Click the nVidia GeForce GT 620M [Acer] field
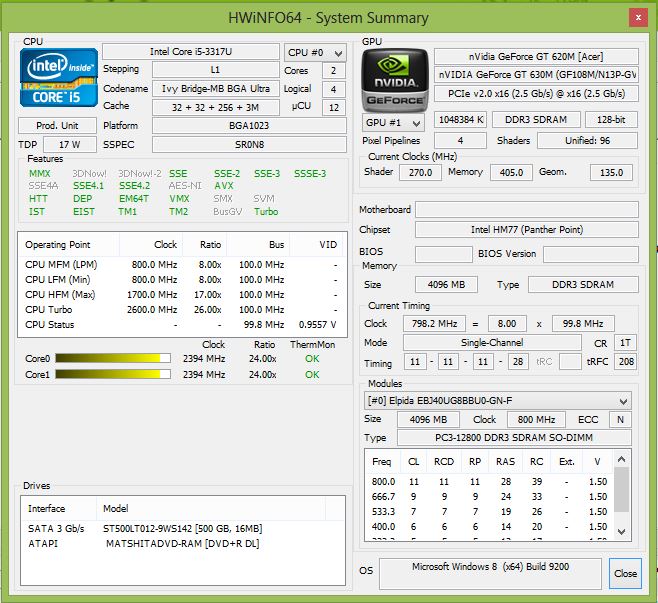658x603 pixels. pyautogui.click(x=536, y=56)
